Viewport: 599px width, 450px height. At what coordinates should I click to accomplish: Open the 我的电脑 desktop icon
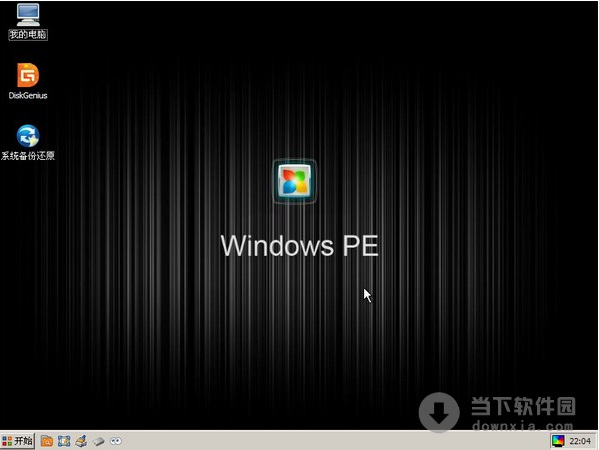tap(28, 21)
